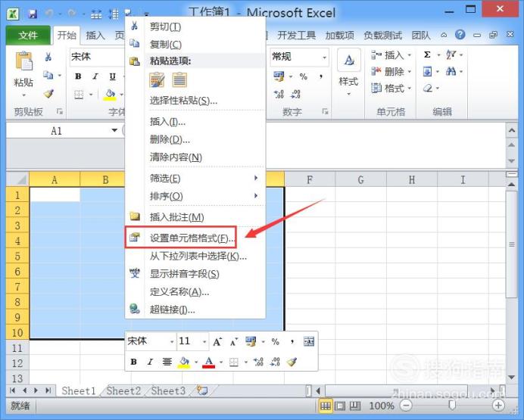Choose 超链接(I)... in the context menu

pos(195,310)
